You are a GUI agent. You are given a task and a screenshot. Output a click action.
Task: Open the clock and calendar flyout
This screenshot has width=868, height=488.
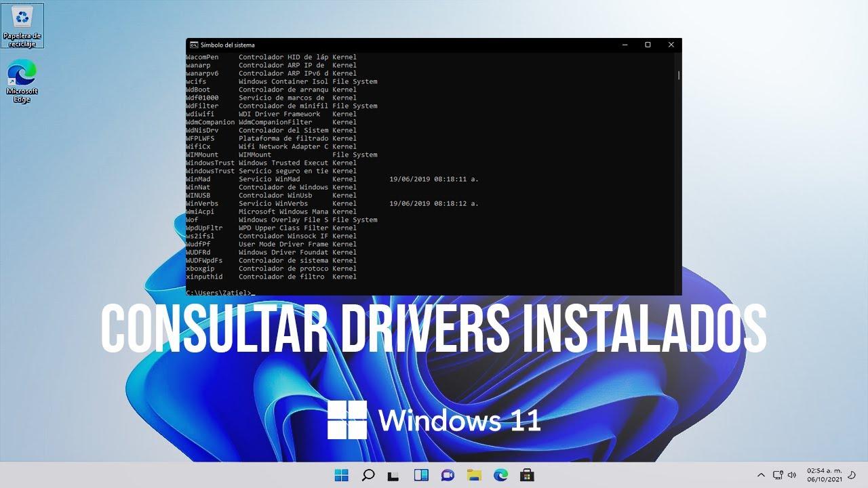pyautogui.click(x=824, y=474)
